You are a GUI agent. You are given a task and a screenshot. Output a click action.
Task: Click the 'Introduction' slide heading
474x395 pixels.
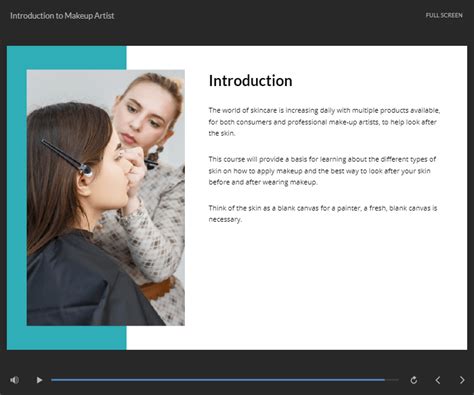pos(251,81)
